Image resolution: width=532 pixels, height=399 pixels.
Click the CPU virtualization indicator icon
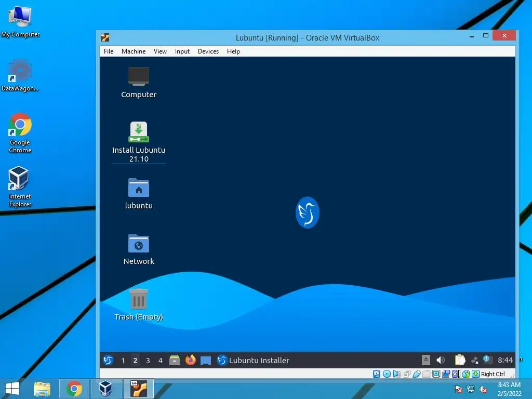tap(455, 374)
